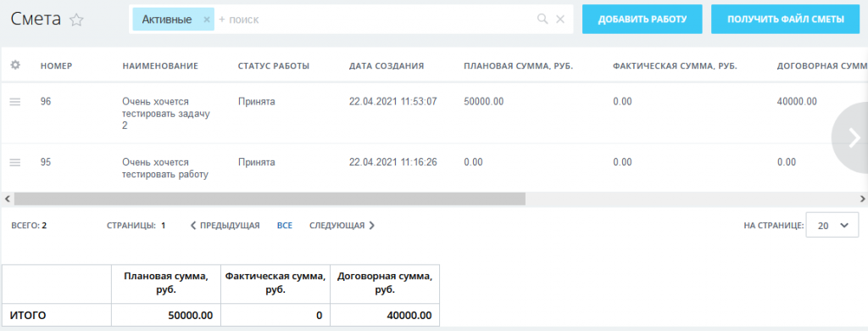The image size is (868, 331).
Task: Sort by Номер column header
Action: coord(57,66)
